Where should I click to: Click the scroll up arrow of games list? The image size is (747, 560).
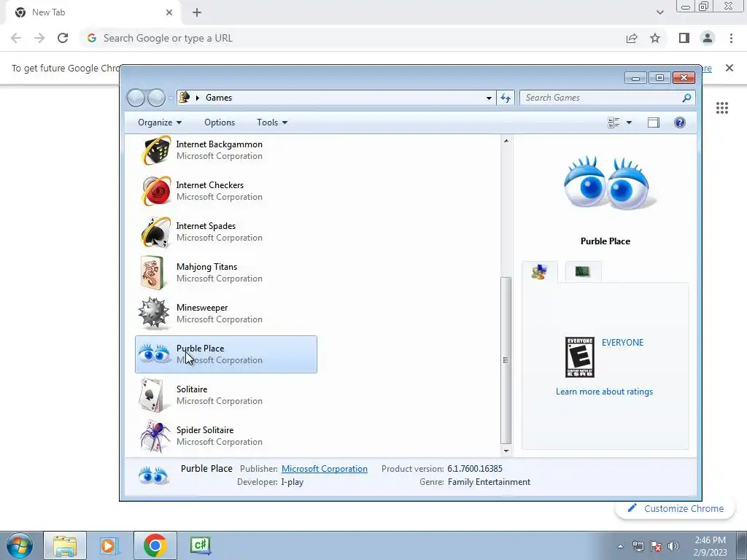tap(506, 141)
